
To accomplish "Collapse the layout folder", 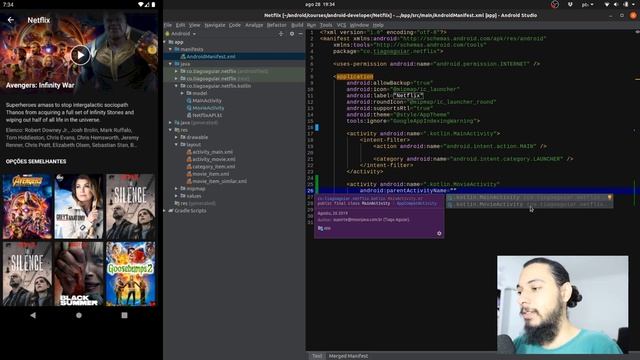I will pyautogui.click(x=176, y=144).
